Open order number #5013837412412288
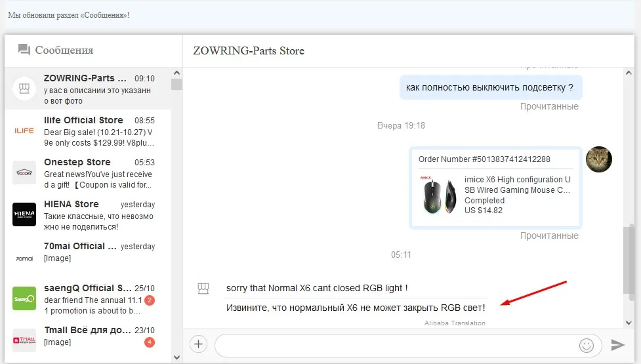The image size is (641, 364). pos(484,159)
